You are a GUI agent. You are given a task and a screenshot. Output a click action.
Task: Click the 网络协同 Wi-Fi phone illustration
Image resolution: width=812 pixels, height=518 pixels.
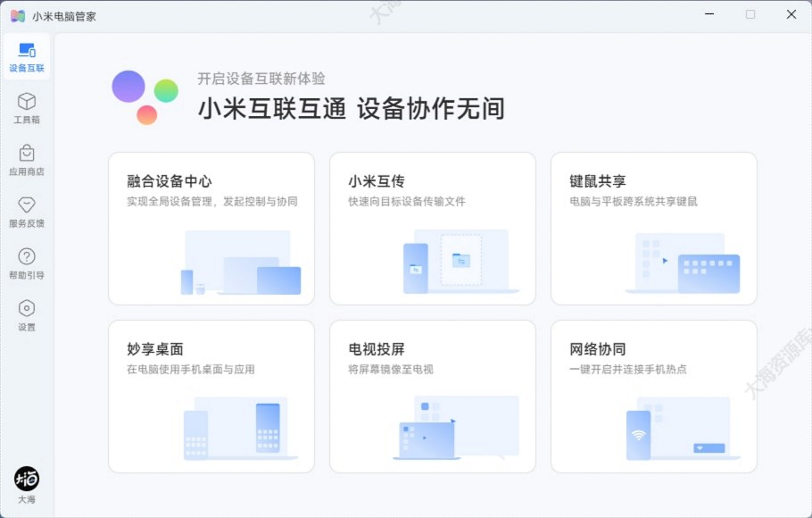coord(683,429)
